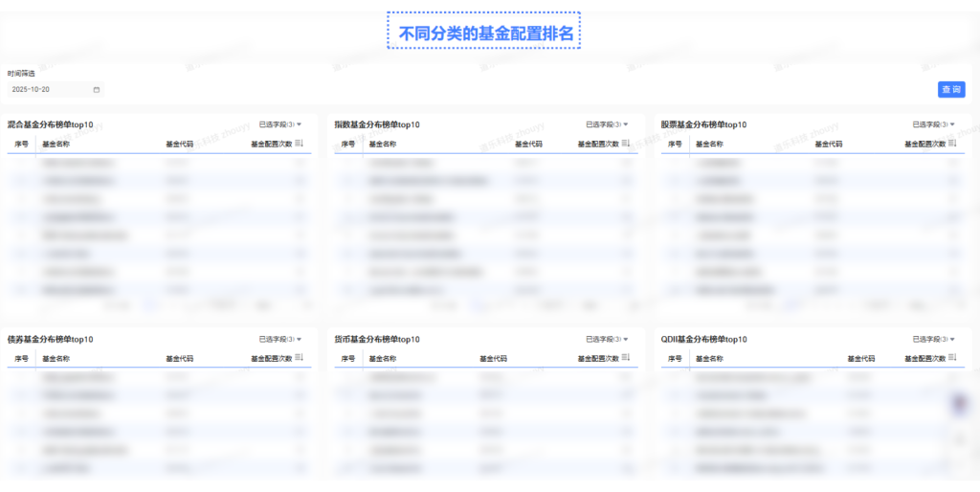
Task: Expand 已选字段(3) dropdown for 股票基金 table
Action: pyautogui.click(x=934, y=124)
